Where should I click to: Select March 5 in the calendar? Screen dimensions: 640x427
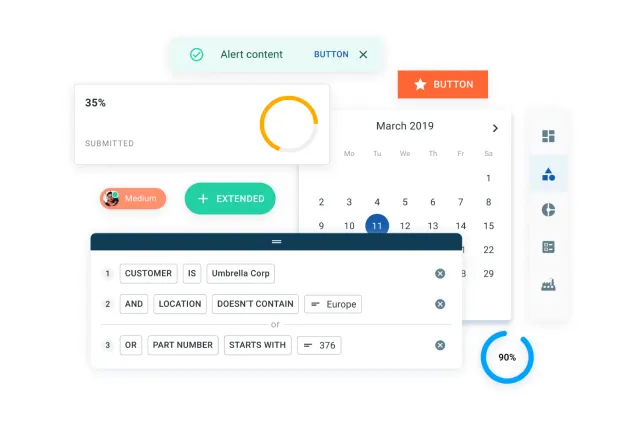click(405, 202)
